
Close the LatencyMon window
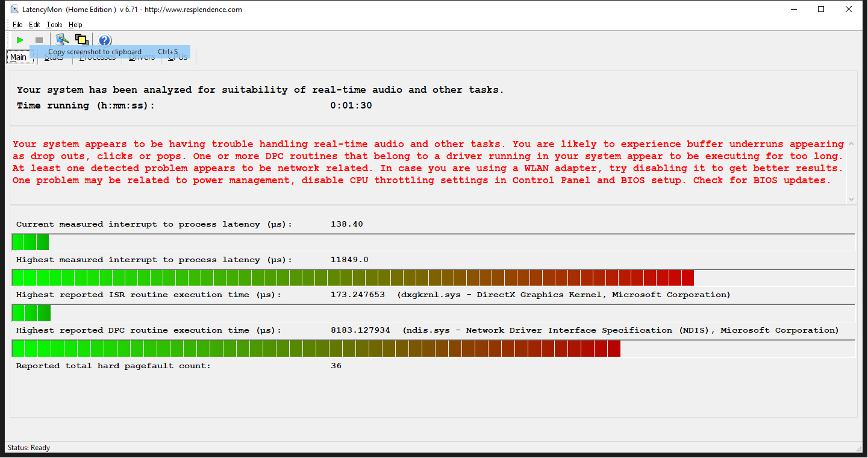(849, 9)
